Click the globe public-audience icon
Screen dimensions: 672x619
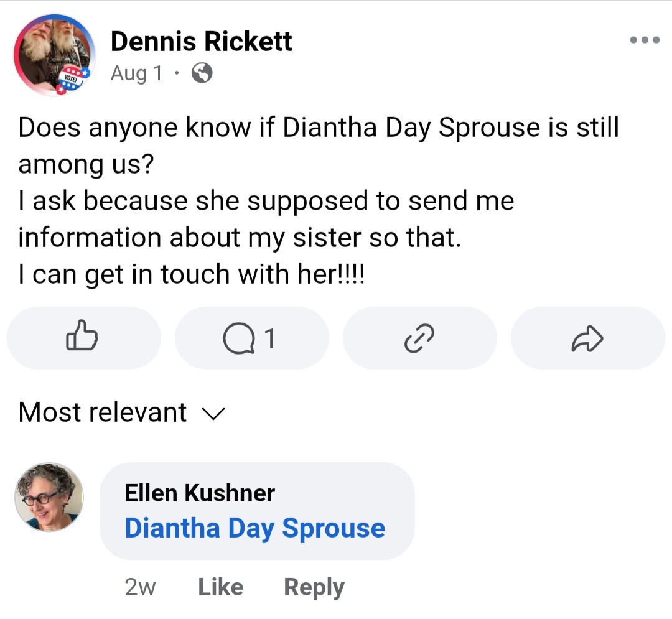pyautogui.click(x=202, y=73)
